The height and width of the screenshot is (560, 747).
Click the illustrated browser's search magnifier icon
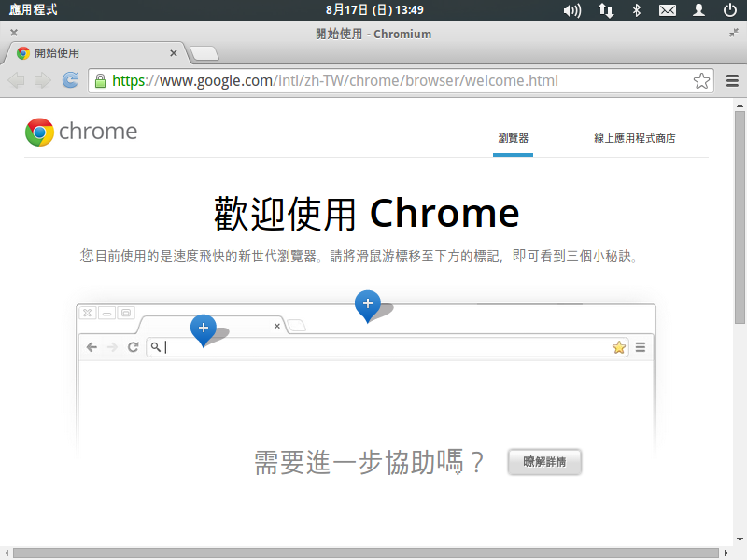[x=156, y=347]
